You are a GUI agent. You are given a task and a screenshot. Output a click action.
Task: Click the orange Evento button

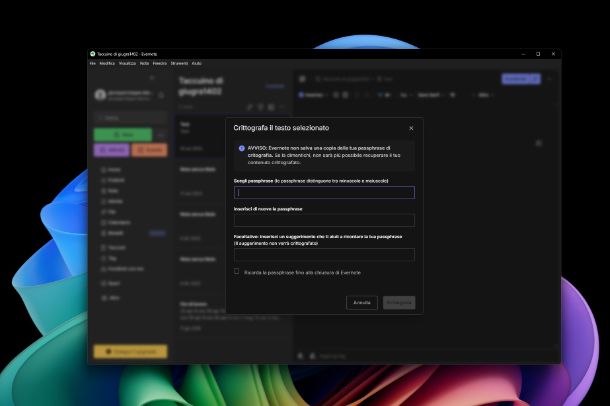click(x=149, y=150)
